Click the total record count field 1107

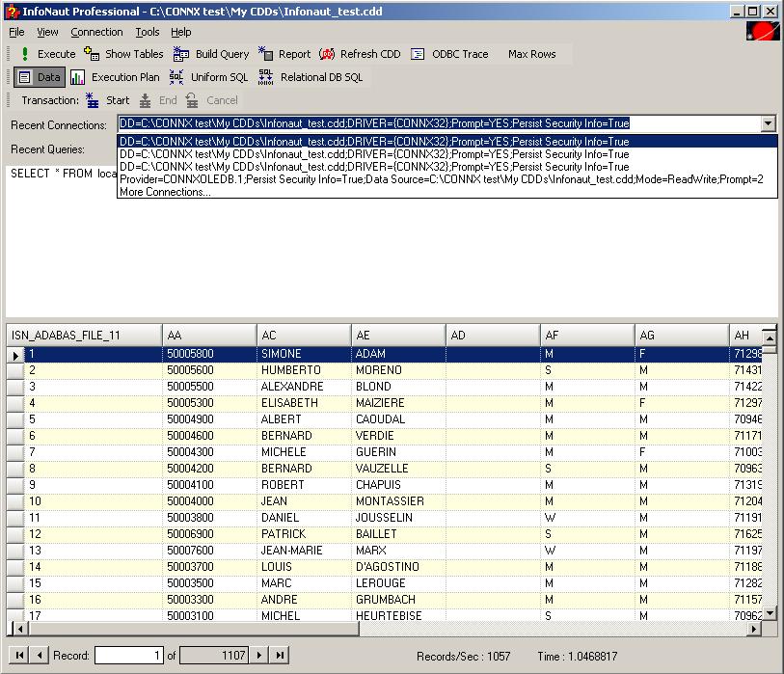point(214,655)
